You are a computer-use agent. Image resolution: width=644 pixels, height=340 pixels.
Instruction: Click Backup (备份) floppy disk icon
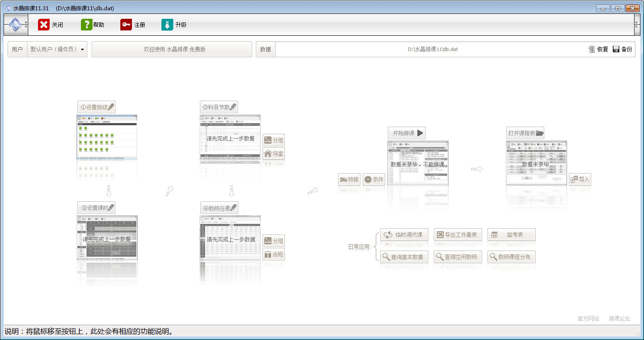click(616, 49)
